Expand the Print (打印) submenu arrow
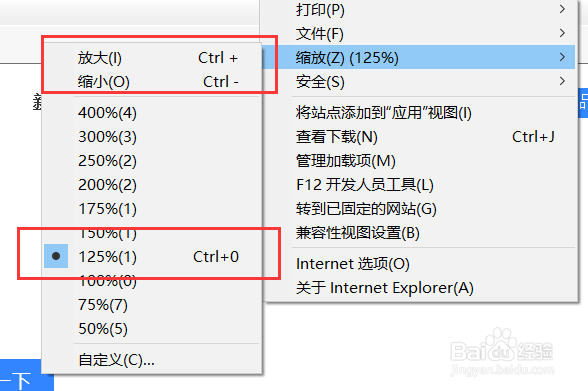This screenshot has width=588, height=391. (562, 9)
